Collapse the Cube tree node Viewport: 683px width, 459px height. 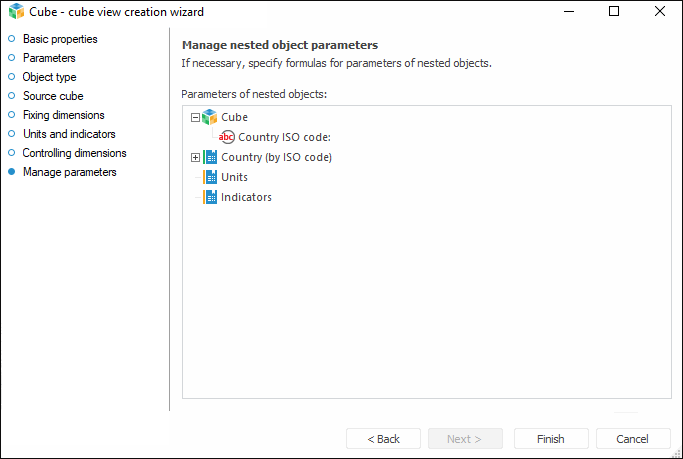point(196,117)
